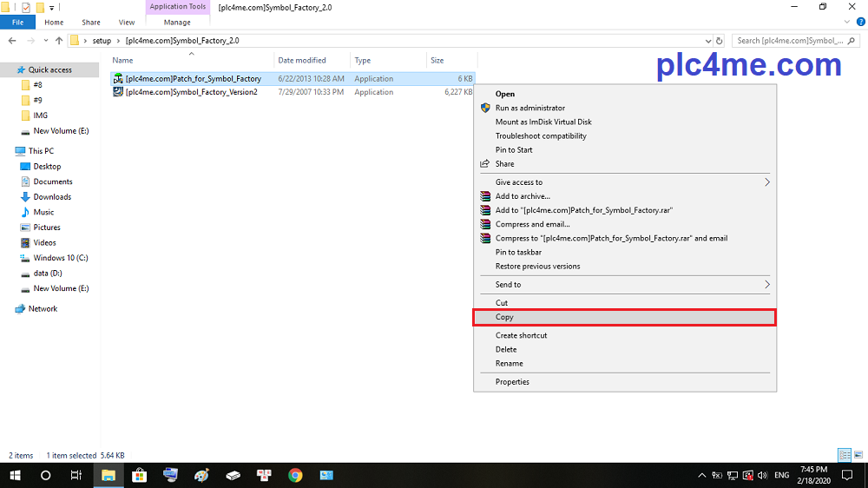
Task: Click the Help question mark icon
Action: [859, 23]
